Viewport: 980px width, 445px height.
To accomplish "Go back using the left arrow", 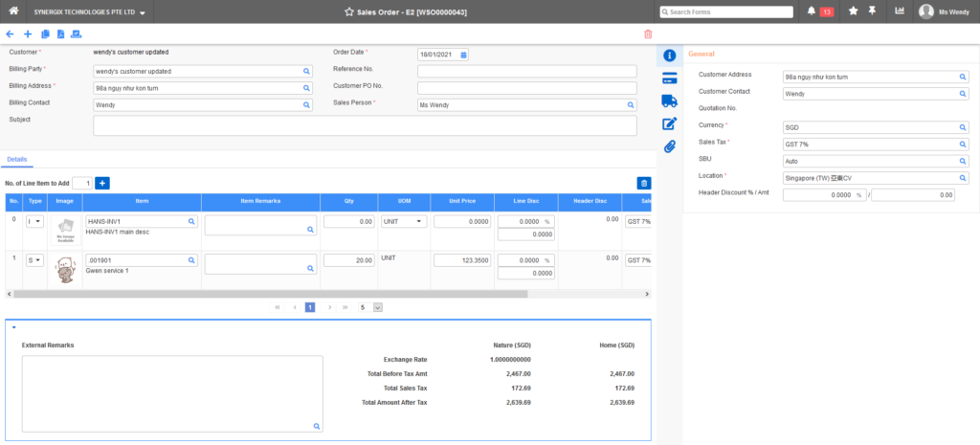I will (10, 34).
